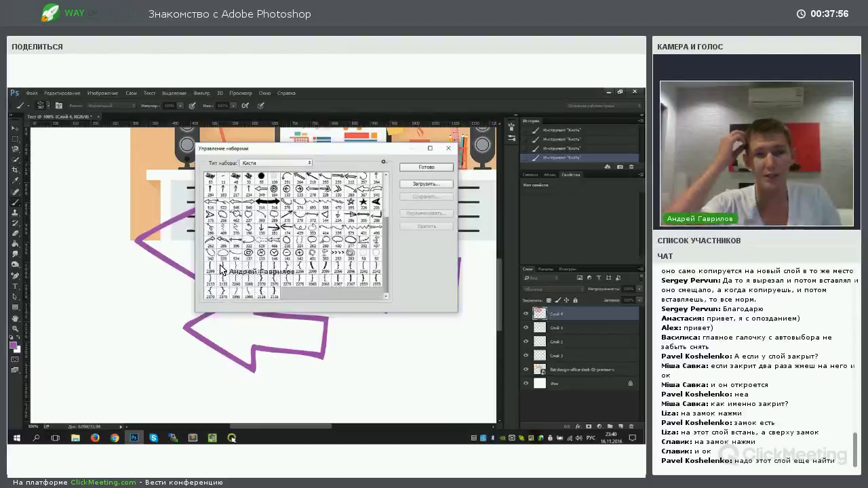Toggle lock all icon in Layers panel
The width and height of the screenshot is (868, 488).
(x=575, y=300)
